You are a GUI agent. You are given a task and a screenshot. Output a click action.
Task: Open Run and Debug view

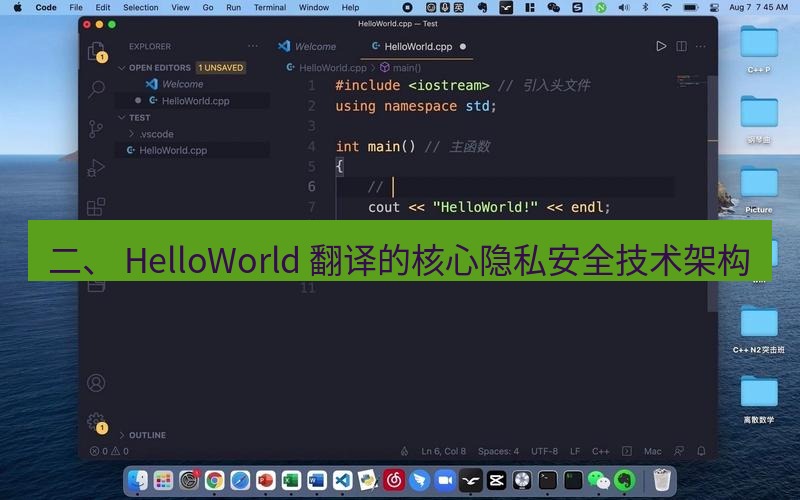click(x=96, y=168)
